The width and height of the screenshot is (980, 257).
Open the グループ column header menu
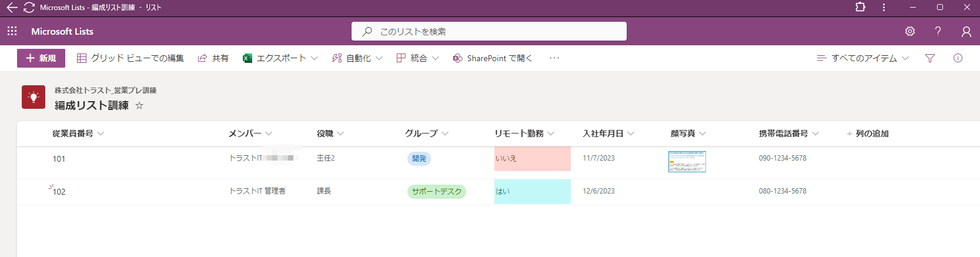click(427, 133)
